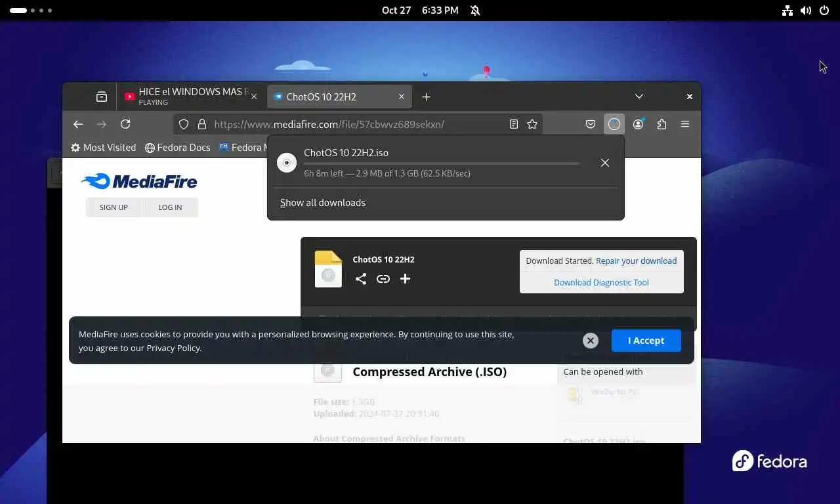Open the Firefox hamburger menu

click(x=685, y=124)
